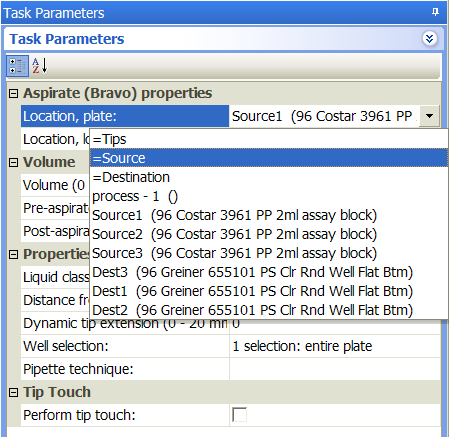
Task: Collapse the Volume section
Action: pos(13,162)
